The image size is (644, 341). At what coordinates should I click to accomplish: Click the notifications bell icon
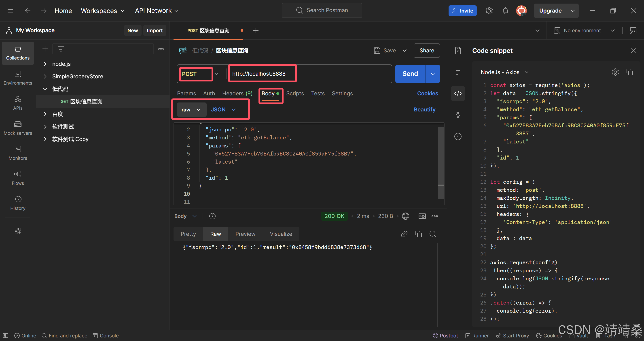coord(505,11)
